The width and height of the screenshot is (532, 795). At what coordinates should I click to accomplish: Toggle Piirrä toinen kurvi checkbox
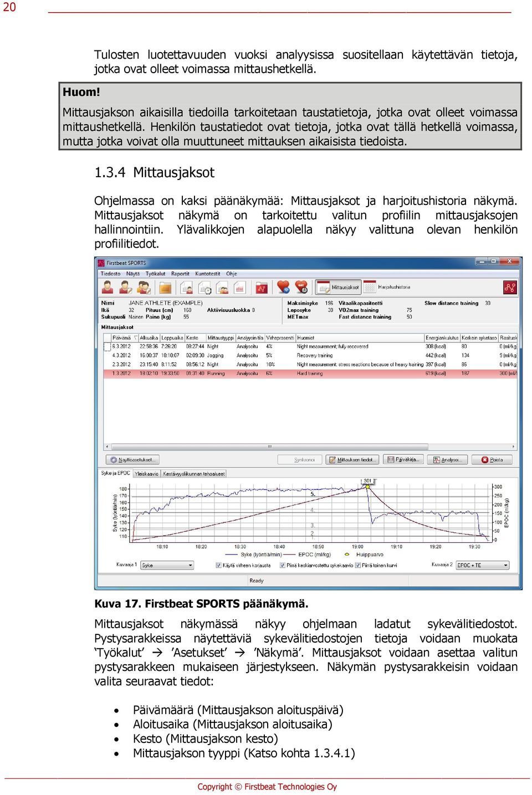358,566
